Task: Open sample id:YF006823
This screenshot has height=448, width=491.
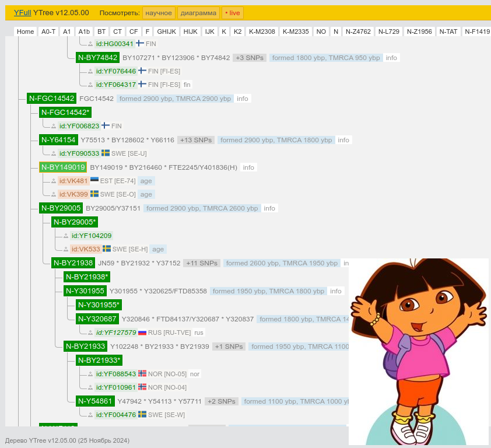Action: [79, 126]
